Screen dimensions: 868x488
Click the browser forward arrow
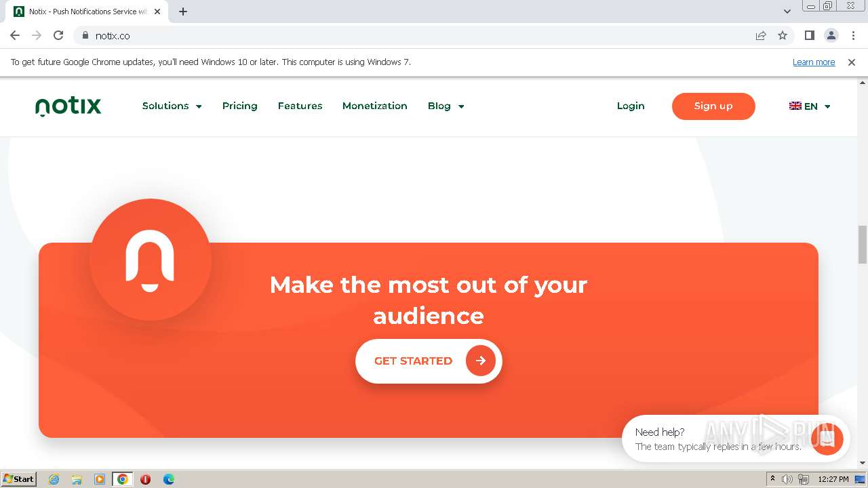[x=37, y=35]
